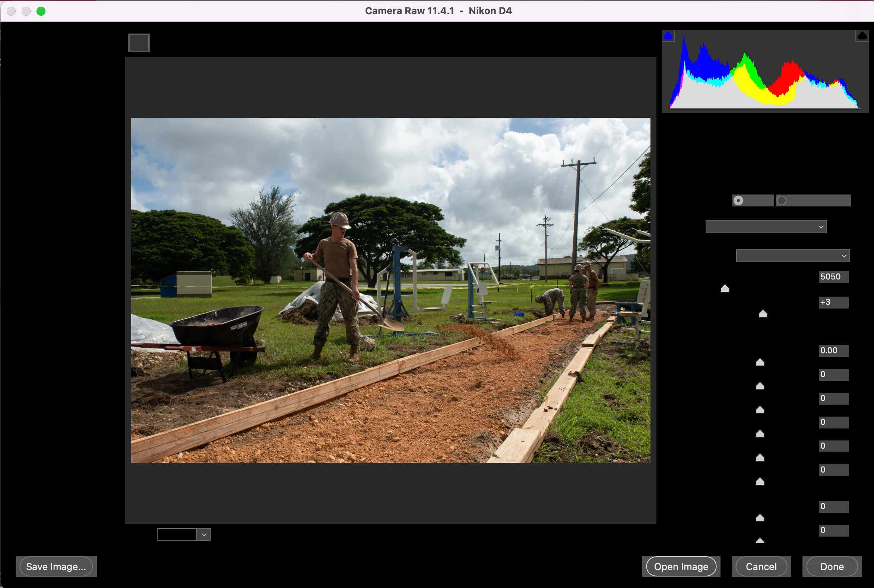Open the wide profile dropdown below the radio buttons
Screen dimensions: 874x588
766,227
